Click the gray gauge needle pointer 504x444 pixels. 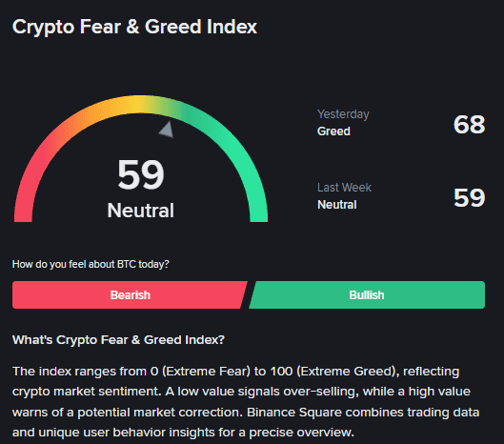coord(167,130)
